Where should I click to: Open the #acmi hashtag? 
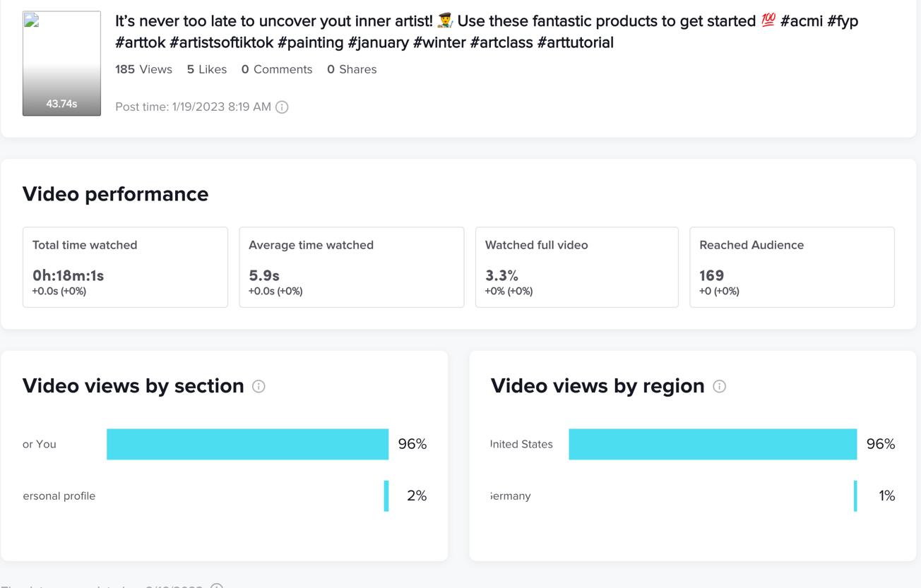click(x=802, y=21)
